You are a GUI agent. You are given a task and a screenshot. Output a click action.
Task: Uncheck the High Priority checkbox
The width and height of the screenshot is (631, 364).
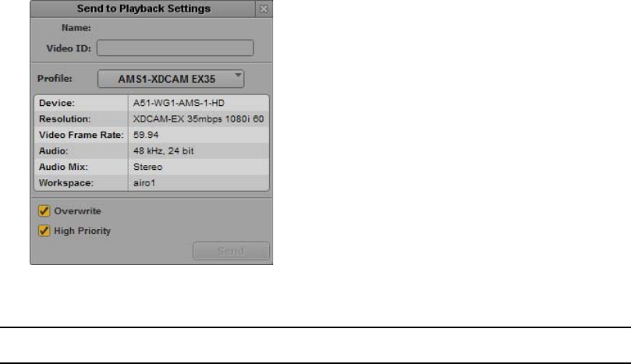click(44, 231)
